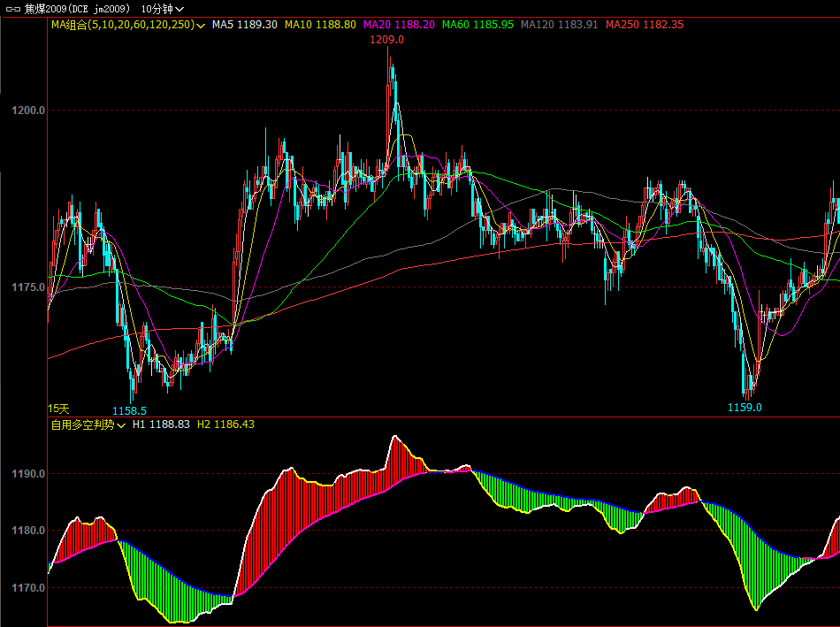Click the 1158.5 low price marker

point(129,411)
